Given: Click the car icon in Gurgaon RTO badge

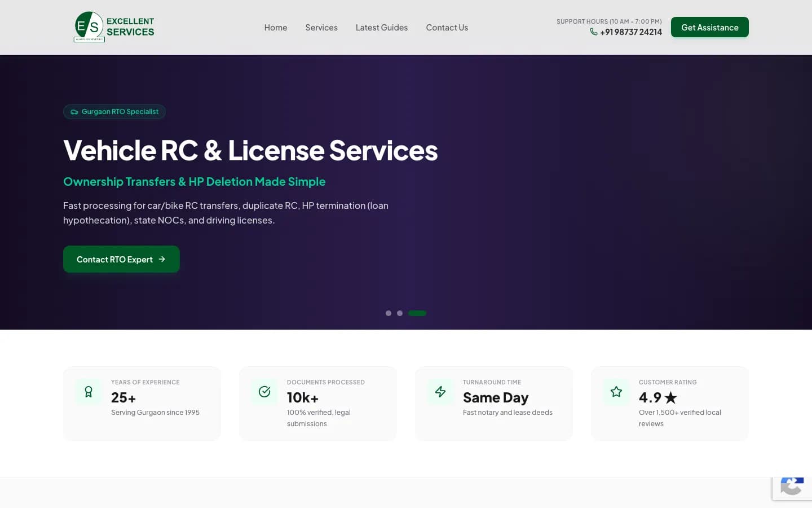Looking at the screenshot, I should pyautogui.click(x=74, y=112).
